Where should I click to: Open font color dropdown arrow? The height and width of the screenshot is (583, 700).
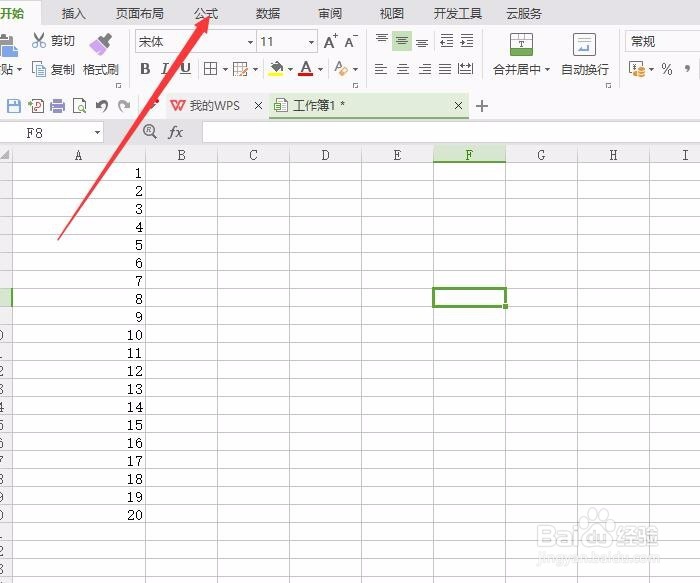(x=321, y=69)
